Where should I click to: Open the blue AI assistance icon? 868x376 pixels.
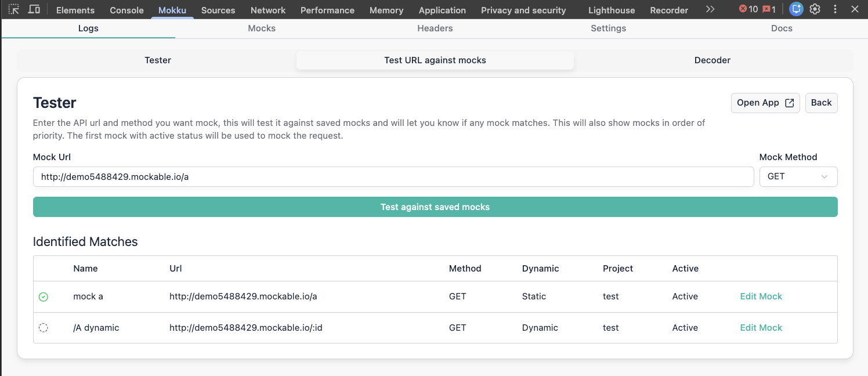pyautogui.click(x=795, y=9)
